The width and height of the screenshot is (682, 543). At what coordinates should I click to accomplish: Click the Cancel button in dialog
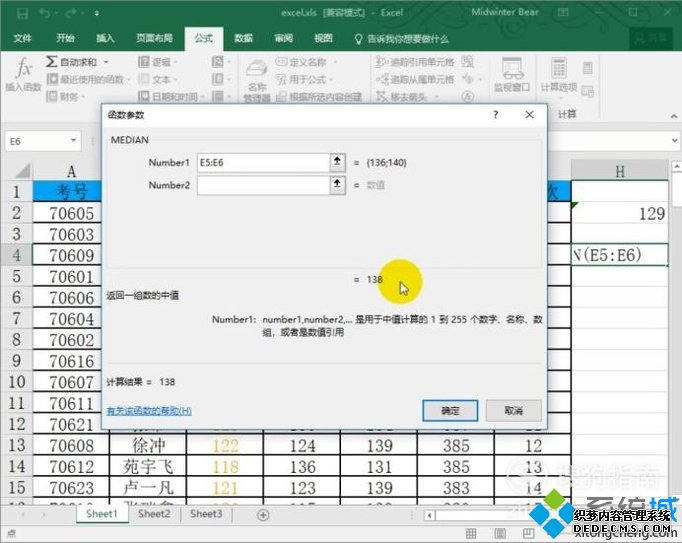coord(514,410)
